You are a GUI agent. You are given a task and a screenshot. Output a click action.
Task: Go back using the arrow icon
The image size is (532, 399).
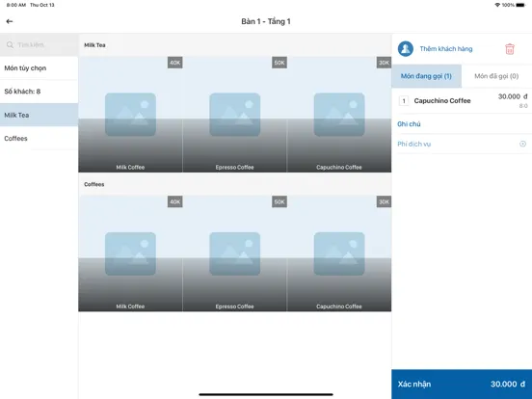coord(10,21)
